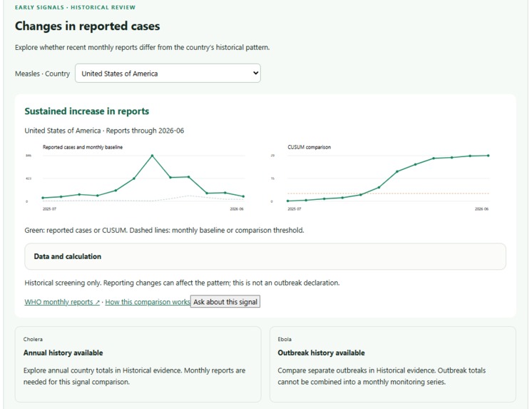Select the Cholera Annual history available card

point(138,364)
